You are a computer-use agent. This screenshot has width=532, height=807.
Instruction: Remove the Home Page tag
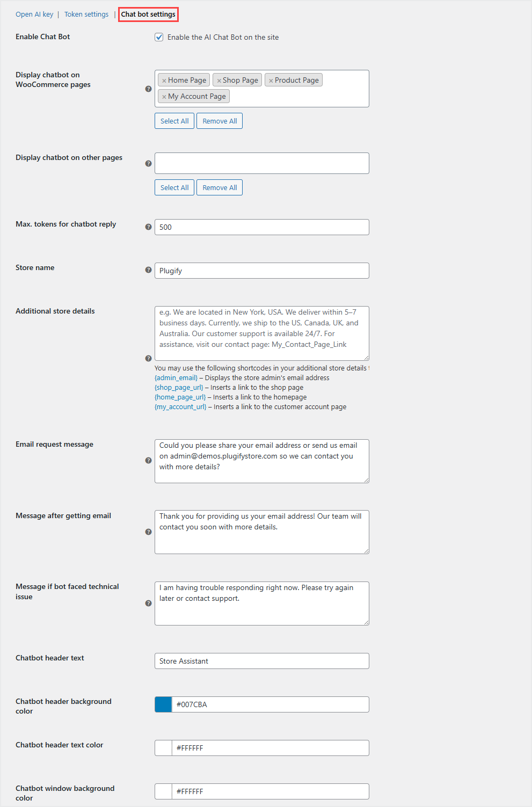[164, 81]
